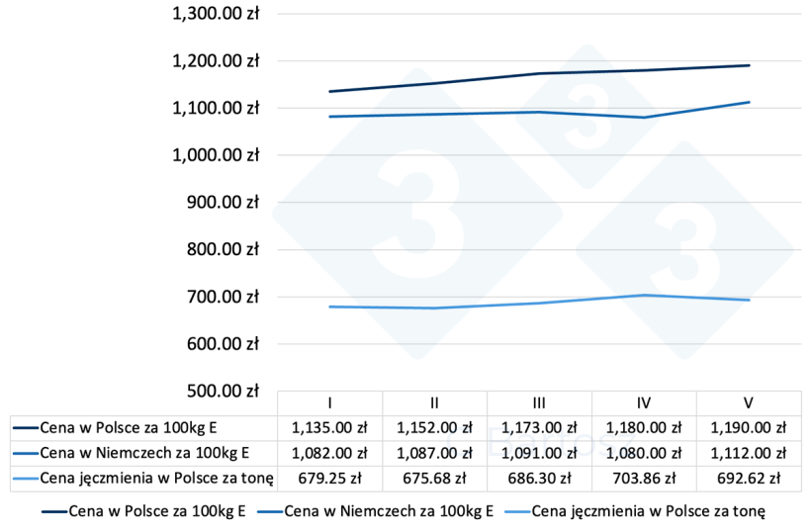The height and width of the screenshot is (532, 811).
Task: Click the 1,300.00 zł y-axis label
Action: [x=216, y=14]
